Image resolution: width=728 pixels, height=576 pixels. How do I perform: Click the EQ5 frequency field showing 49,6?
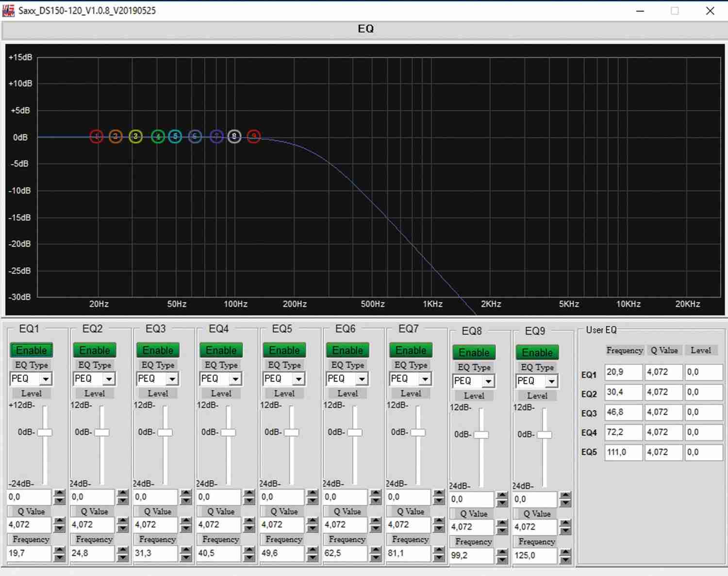[282, 553]
